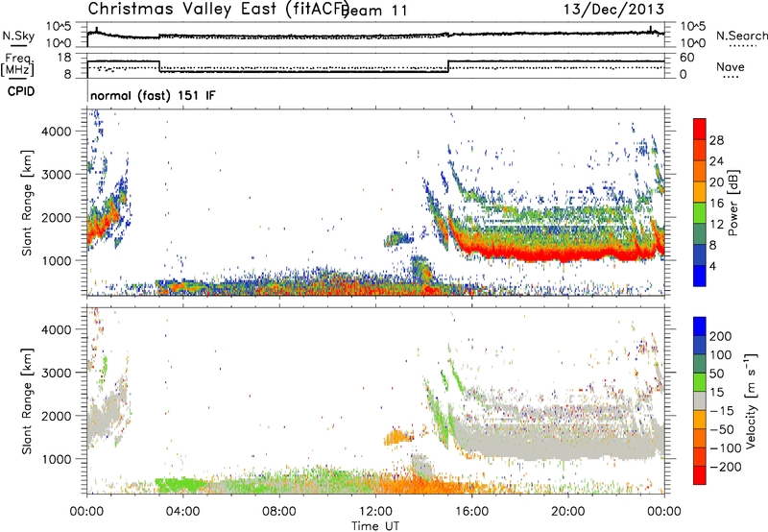Click the "-50" label on the velocity colorbar
768x532 pixels.
point(722,429)
